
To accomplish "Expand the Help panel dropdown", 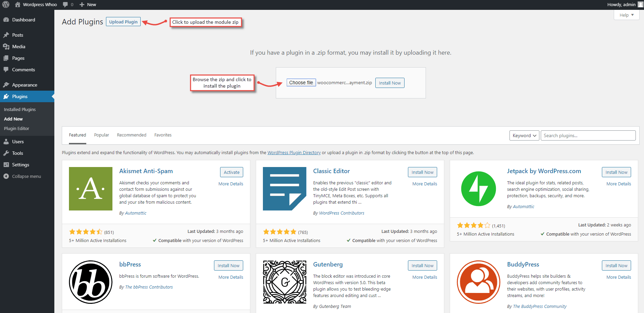I will (x=626, y=15).
